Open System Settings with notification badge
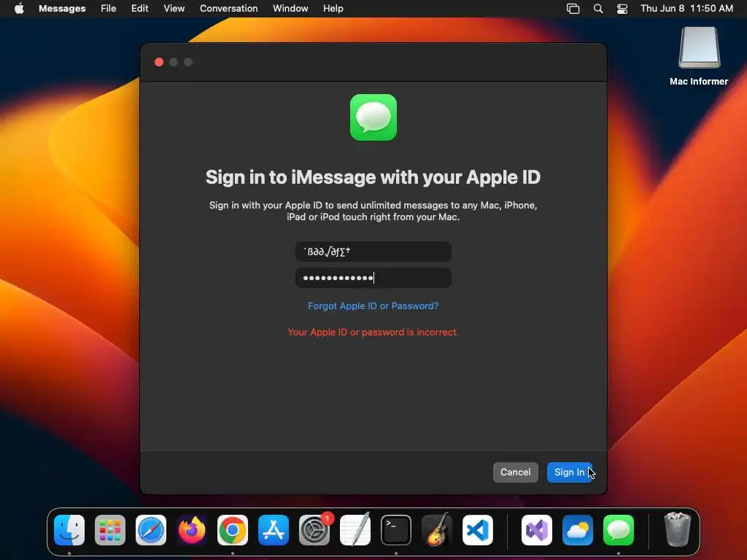The image size is (747, 560). 314,530
